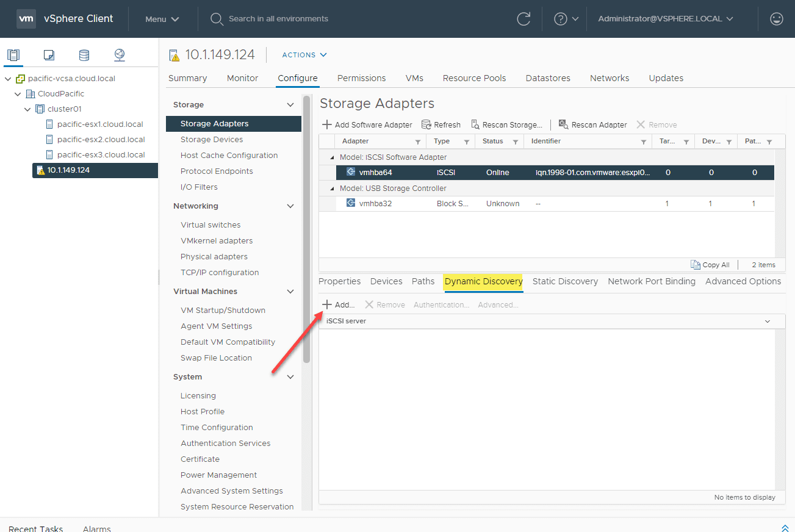Click the vSphere Client vm logo
795x532 pixels.
(26, 18)
